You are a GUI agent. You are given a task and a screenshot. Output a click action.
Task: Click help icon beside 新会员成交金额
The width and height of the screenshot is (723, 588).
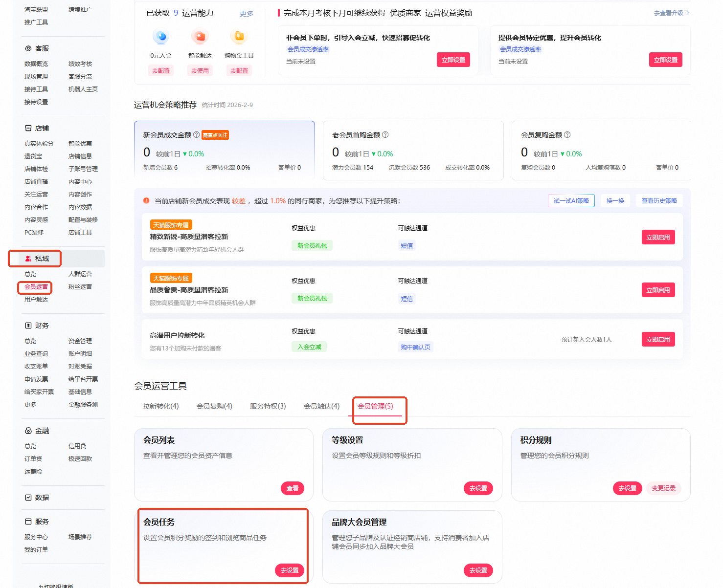point(196,135)
